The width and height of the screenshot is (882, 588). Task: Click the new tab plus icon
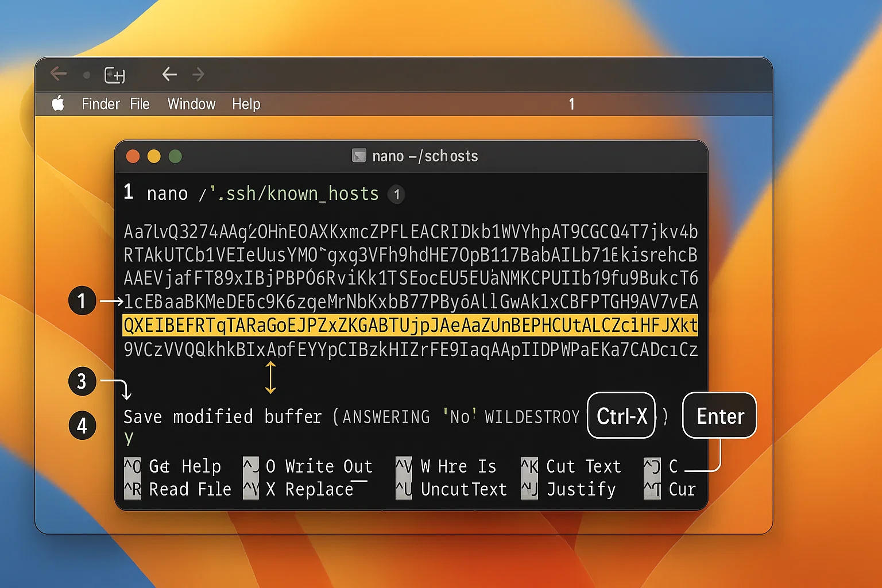click(114, 75)
